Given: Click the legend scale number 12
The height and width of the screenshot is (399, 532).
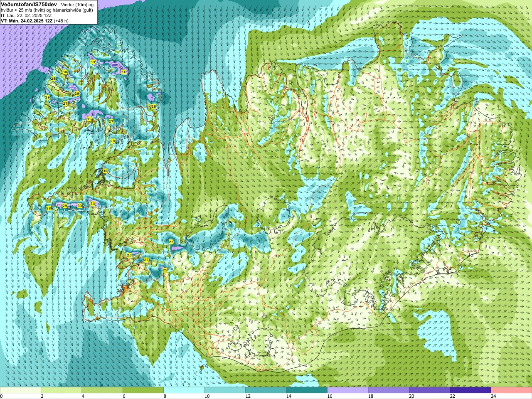Looking at the screenshot, I should point(248,396).
